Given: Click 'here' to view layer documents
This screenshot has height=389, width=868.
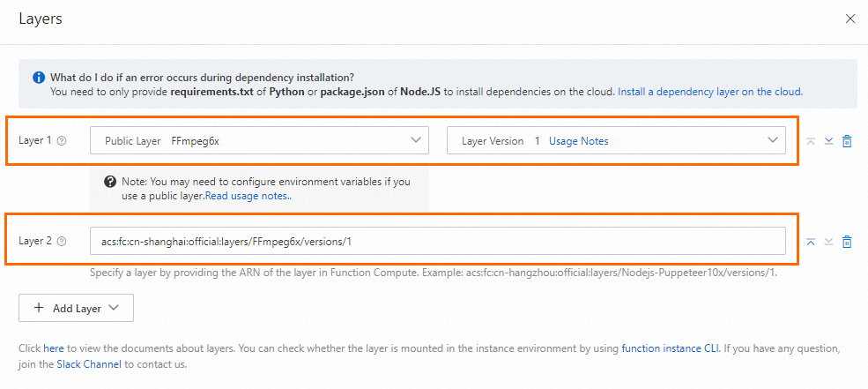Looking at the screenshot, I should 53,348.
